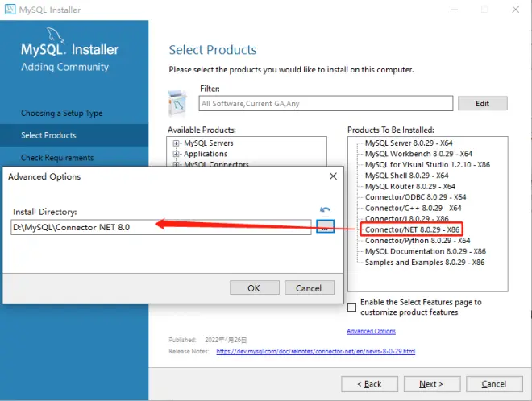
Task: Select Applications in Available Products
Action: pos(206,154)
